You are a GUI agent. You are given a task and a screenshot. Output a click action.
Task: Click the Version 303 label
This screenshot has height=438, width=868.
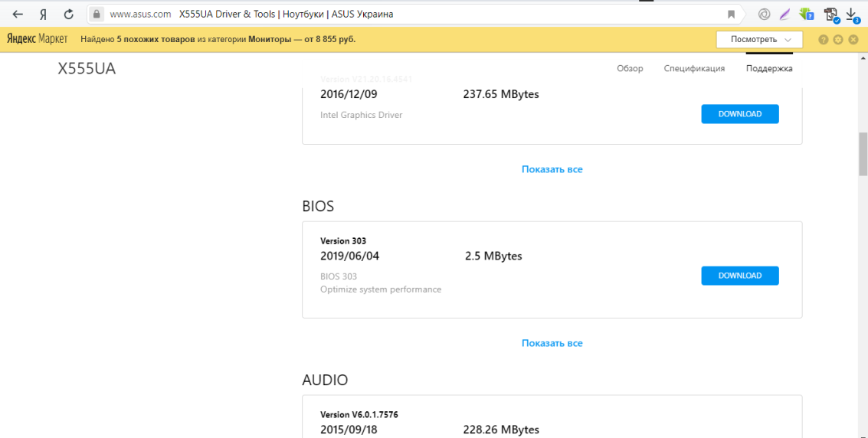(x=343, y=241)
